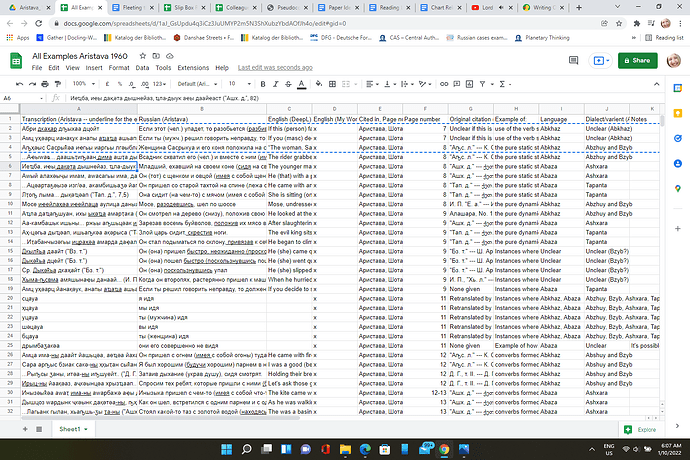
Task: Activate the paint format tool
Action: (58, 84)
